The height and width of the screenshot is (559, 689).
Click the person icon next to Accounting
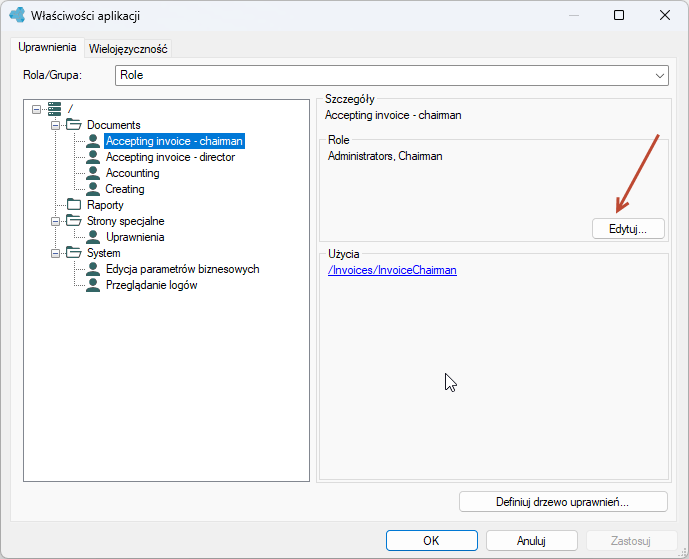pyautogui.click(x=93, y=173)
